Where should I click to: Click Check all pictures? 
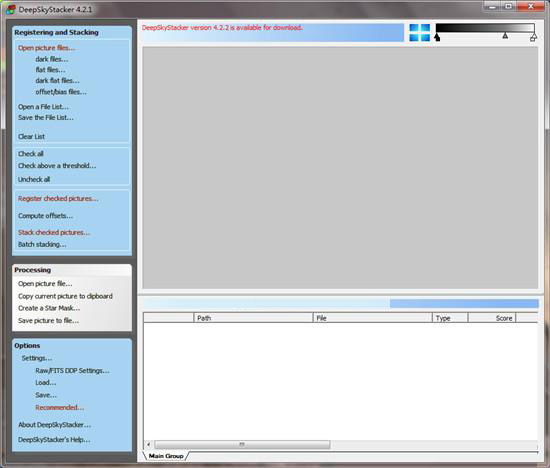(31, 154)
